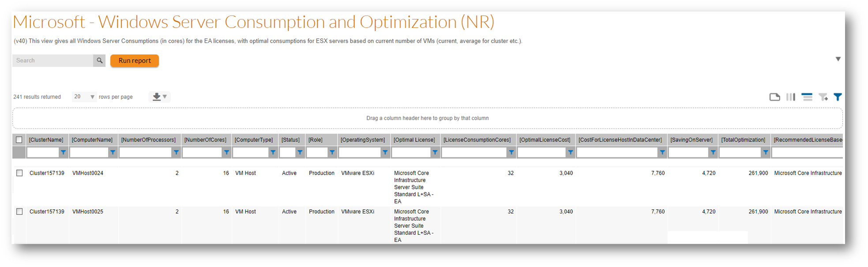Focus the Search input field
Image resolution: width=868 pixels, height=267 pixels.
tap(53, 61)
